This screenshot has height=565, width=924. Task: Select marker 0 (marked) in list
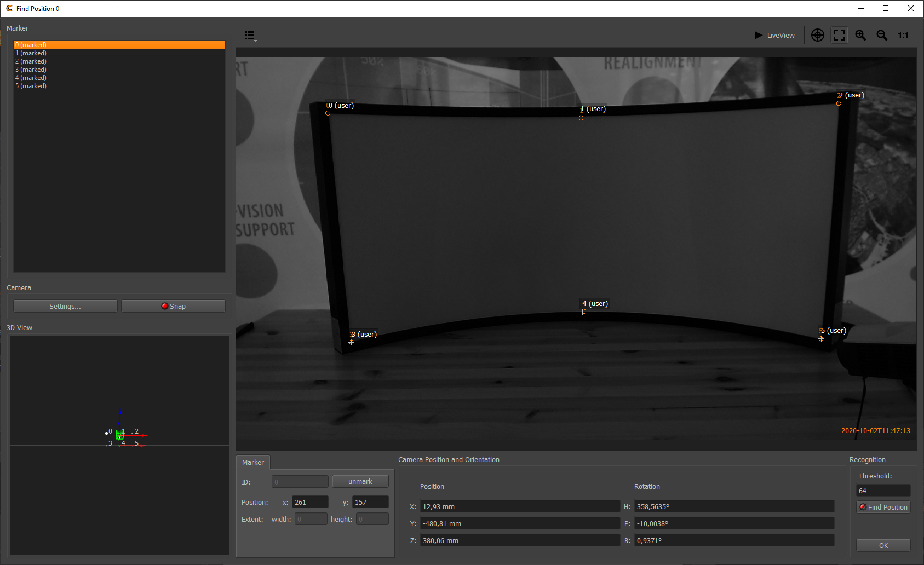(x=119, y=45)
